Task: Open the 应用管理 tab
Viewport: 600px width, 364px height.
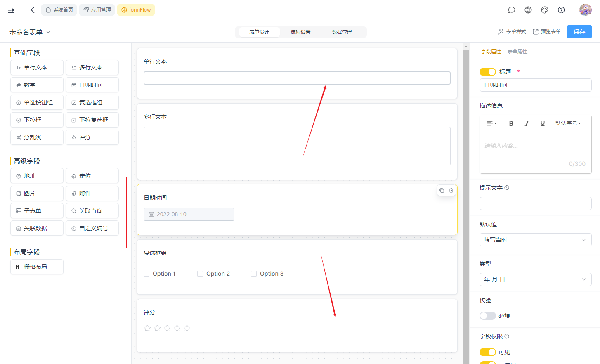Action: 97,10
